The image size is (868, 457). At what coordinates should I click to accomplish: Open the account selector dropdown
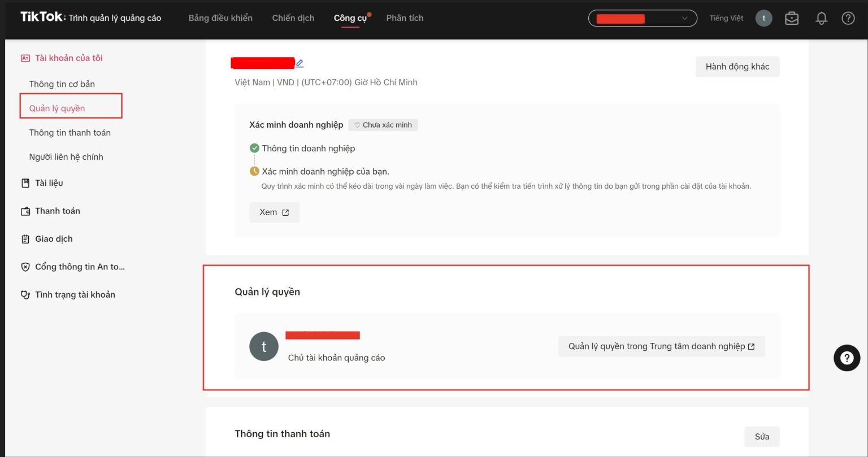(643, 18)
